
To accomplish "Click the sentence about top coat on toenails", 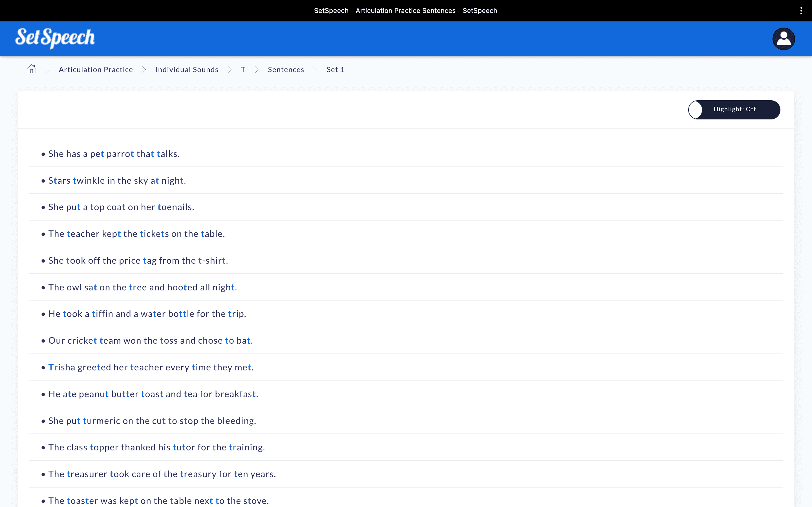I will (x=121, y=207).
